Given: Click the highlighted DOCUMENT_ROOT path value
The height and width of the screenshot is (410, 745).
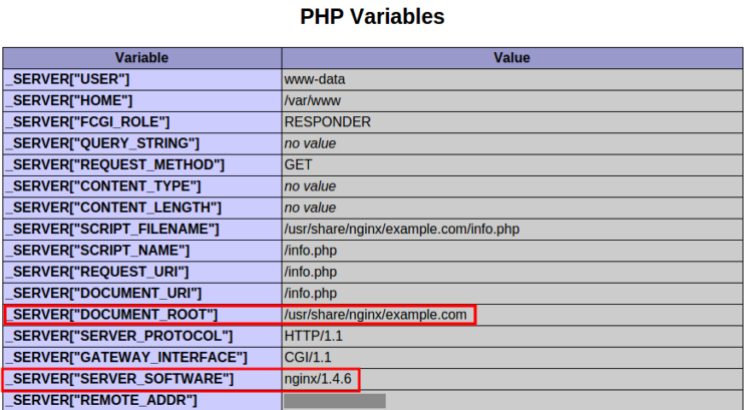Looking at the screenshot, I should click(376, 315).
